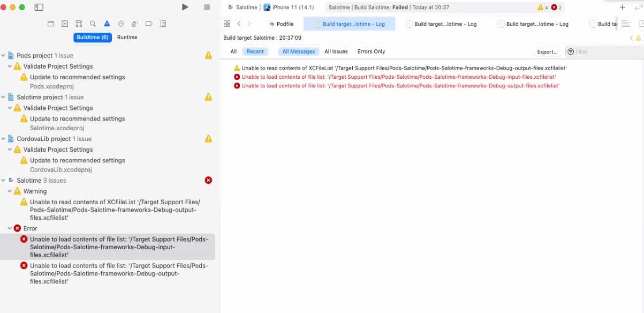Viewport: 644px width, 313px height.
Task: Open the Library with the plus icon
Action: point(622,8)
